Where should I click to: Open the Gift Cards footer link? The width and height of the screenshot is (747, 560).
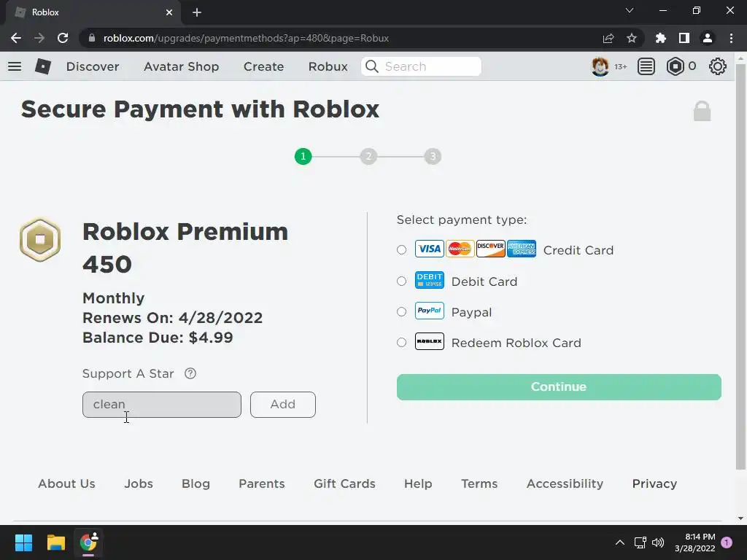(x=344, y=483)
